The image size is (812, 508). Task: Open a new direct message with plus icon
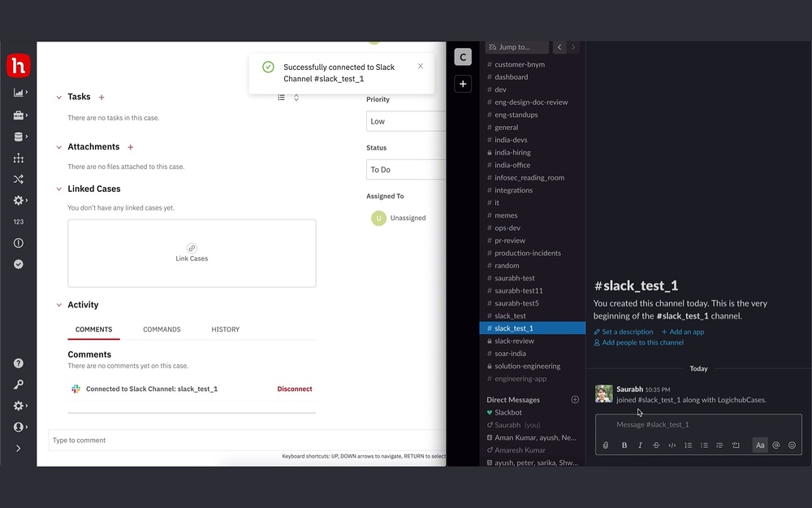pyautogui.click(x=575, y=400)
